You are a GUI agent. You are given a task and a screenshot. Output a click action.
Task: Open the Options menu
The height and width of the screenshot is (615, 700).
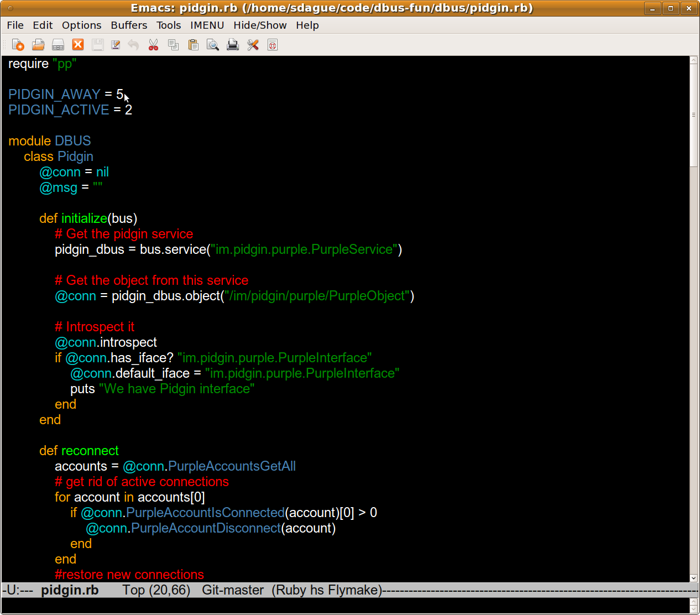pos(81,25)
